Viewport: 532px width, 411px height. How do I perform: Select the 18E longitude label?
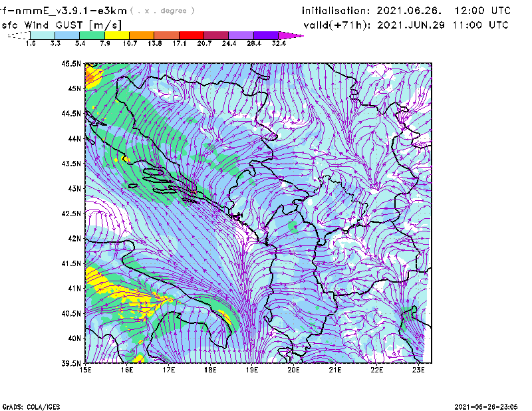210,370
